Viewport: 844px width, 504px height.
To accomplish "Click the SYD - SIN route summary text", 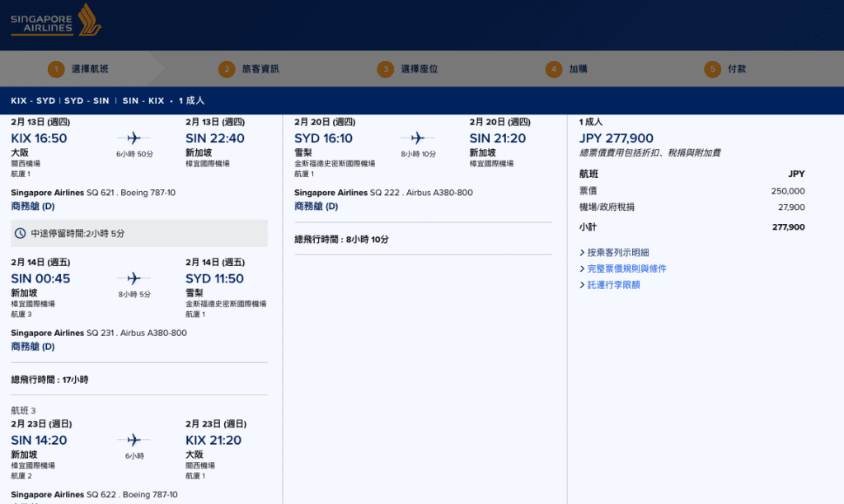I will [87, 100].
